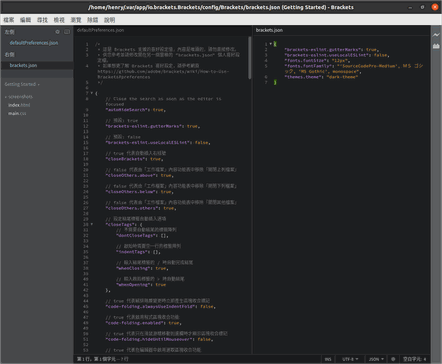Open index.html in file tree

(x=19, y=105)
